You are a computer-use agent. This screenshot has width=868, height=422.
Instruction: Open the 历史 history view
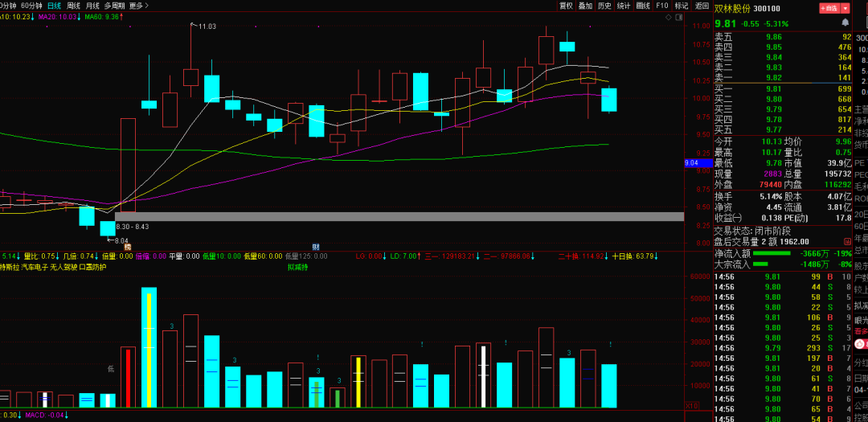click(x=604, y=6)
